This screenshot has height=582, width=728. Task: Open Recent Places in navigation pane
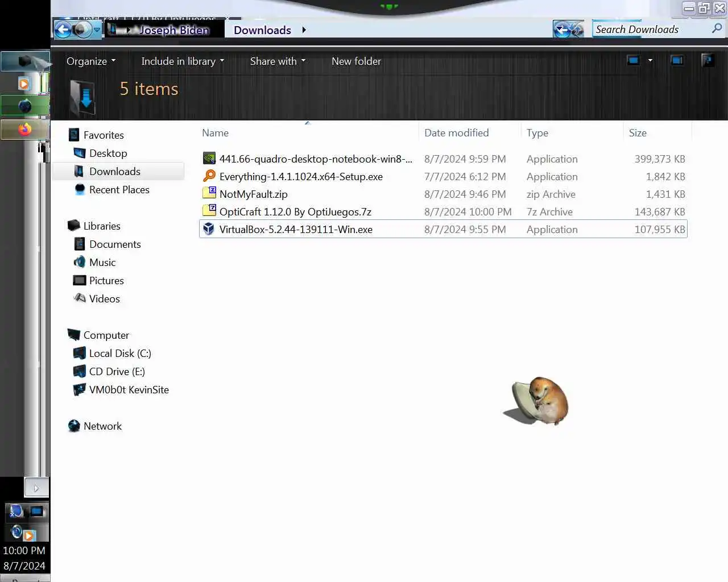coord(119,189)
